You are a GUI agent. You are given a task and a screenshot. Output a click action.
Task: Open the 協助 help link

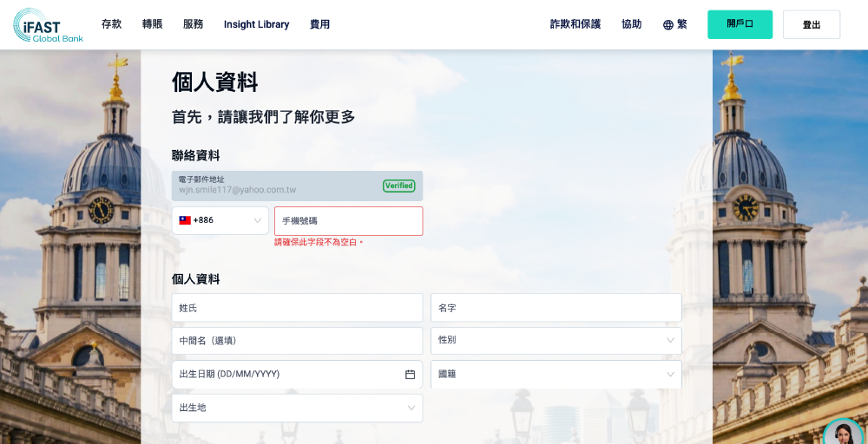coord(632,24)
